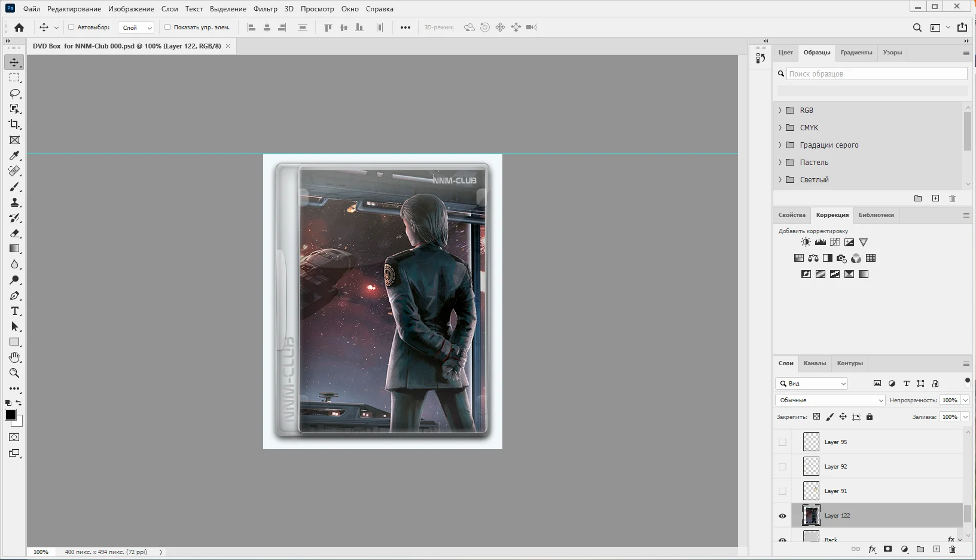Toggle lock all for layer
This screenshot has width=976, height=560.
coord(870,417)
